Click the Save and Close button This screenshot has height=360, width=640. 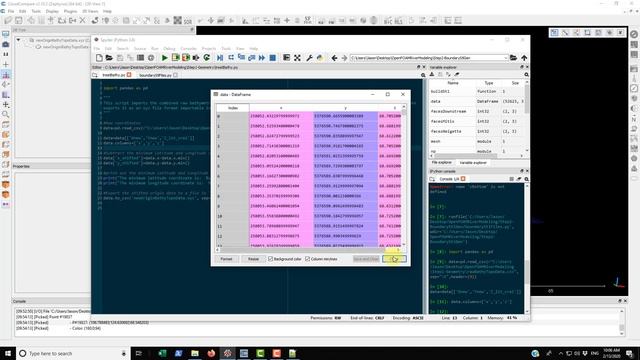[x=366, y=259]
